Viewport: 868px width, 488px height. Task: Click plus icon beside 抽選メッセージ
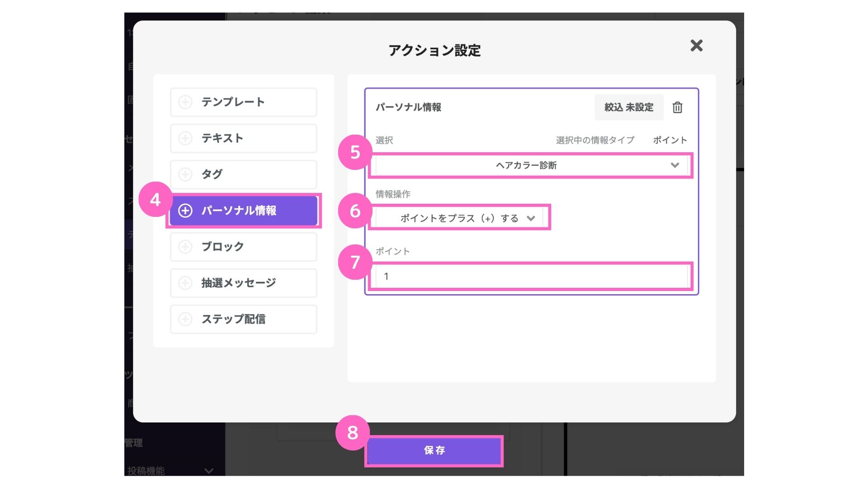185,283
